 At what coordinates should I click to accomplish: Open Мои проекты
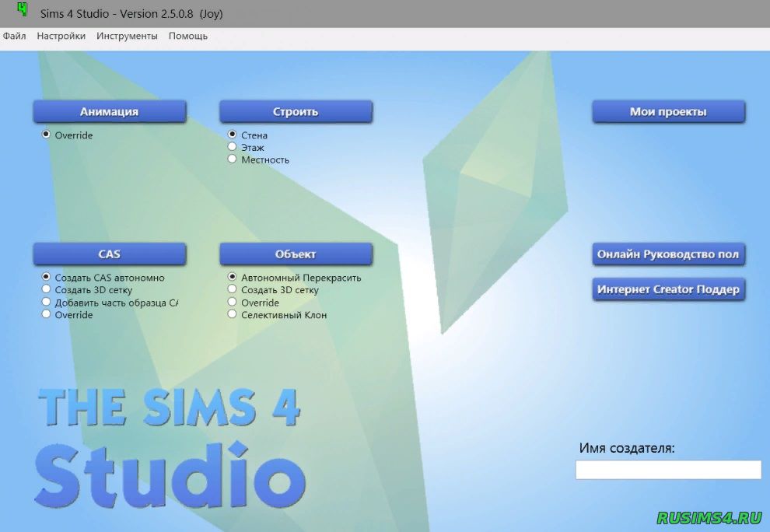coord(667,110)
